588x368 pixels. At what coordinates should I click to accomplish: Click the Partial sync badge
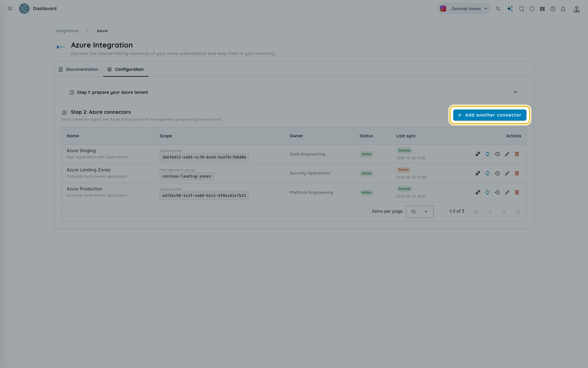[x=404, y=170]
